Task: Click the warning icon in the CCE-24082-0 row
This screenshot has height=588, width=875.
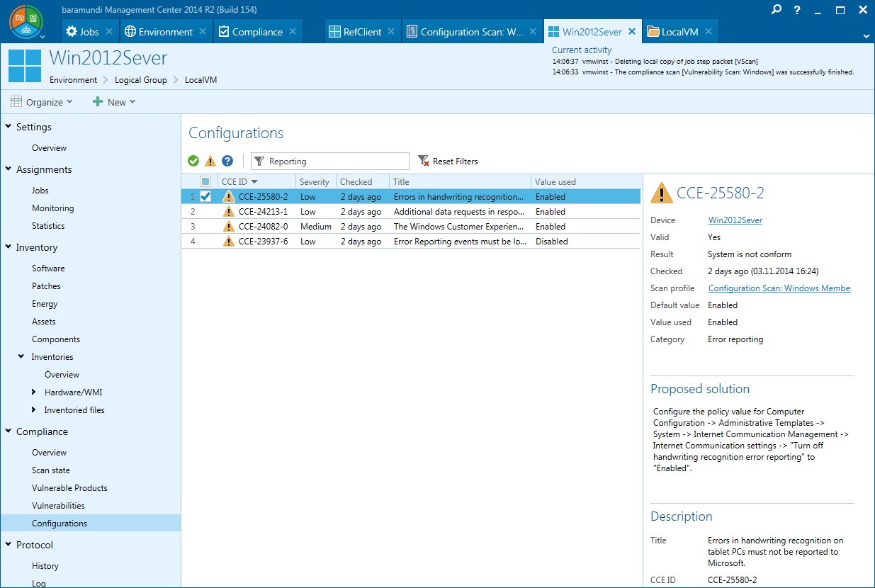Action: tap(228, 226)
